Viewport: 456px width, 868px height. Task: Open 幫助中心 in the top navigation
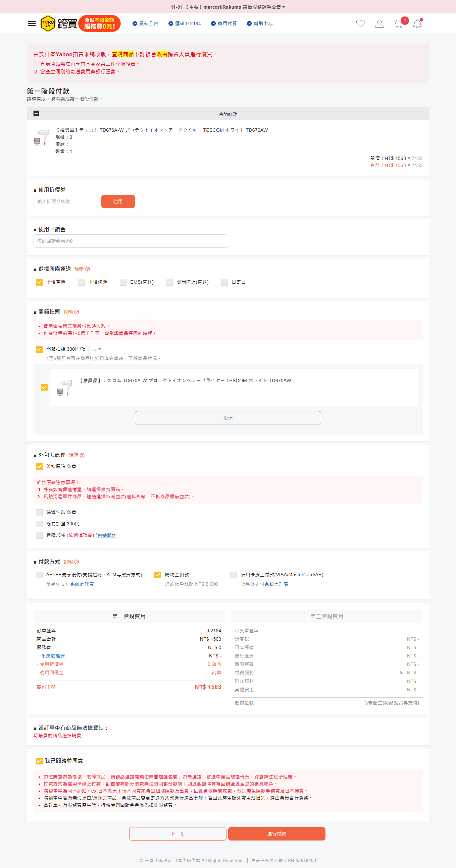click(260, 23)
